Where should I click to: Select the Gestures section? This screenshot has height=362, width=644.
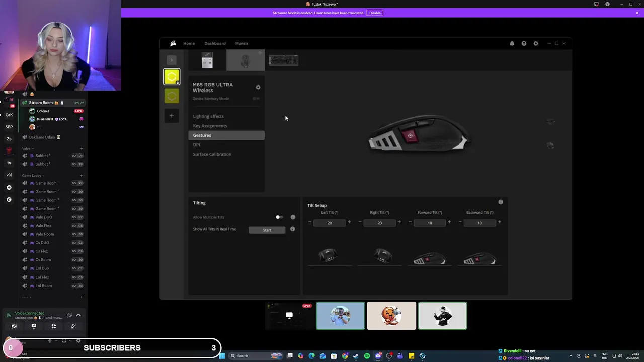pos(226,135)
